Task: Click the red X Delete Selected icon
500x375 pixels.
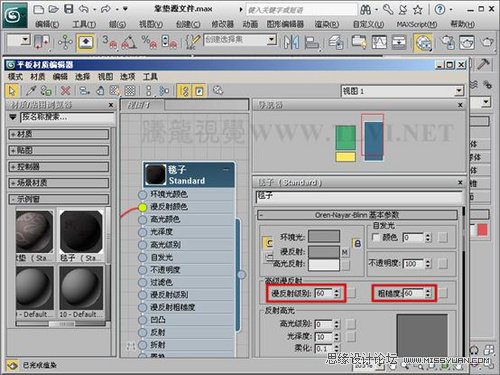Action: click(x=66, y=91)
